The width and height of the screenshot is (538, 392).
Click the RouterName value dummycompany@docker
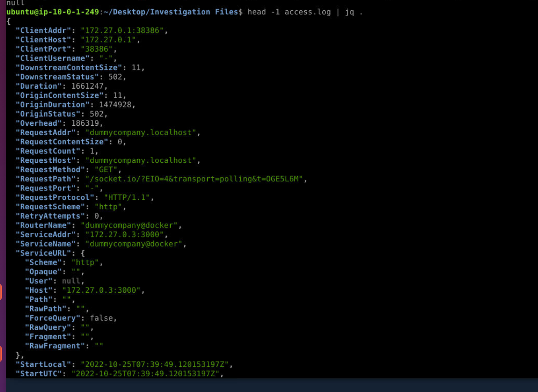point(131,225)
